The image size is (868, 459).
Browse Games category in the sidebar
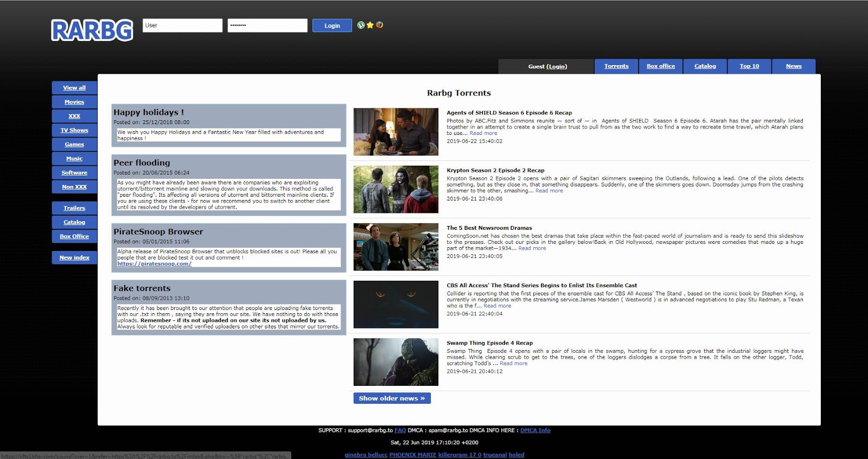pos(74,144)
